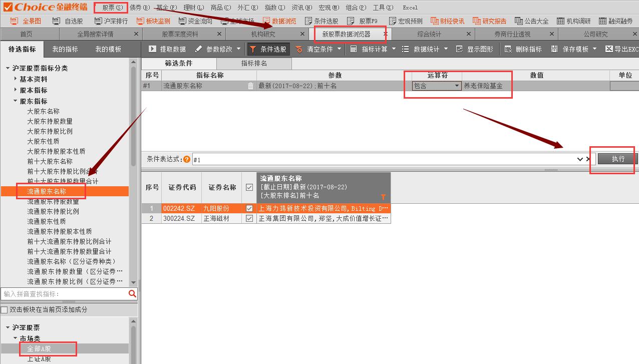The width and height of the screenshot is (639, 364).
Task: Expand the 基本资料 tree node
Action: point(16,79)
